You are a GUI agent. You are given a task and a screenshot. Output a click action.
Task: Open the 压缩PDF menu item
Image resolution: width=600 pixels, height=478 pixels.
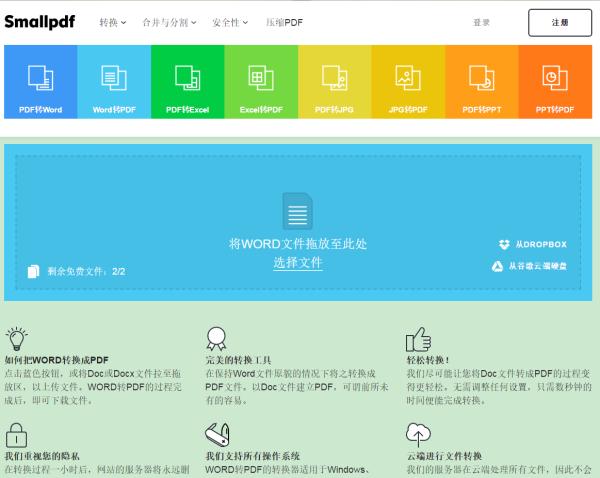pos(284,23)
